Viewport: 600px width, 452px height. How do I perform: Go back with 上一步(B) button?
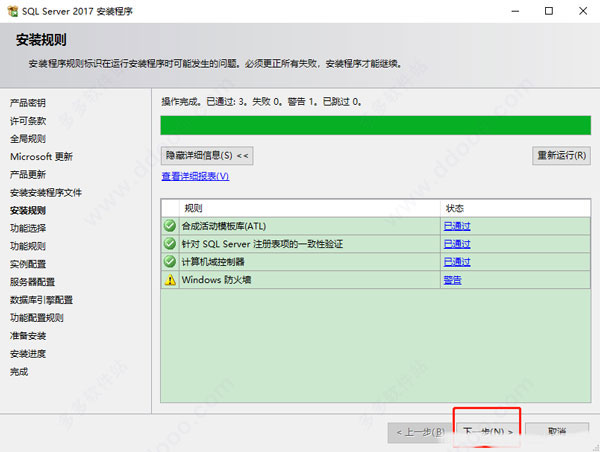click(420, 432)
